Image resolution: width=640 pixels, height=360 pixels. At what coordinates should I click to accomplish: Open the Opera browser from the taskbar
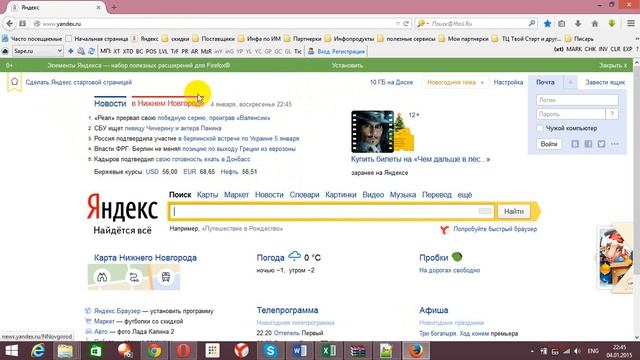tap(183, 351)
